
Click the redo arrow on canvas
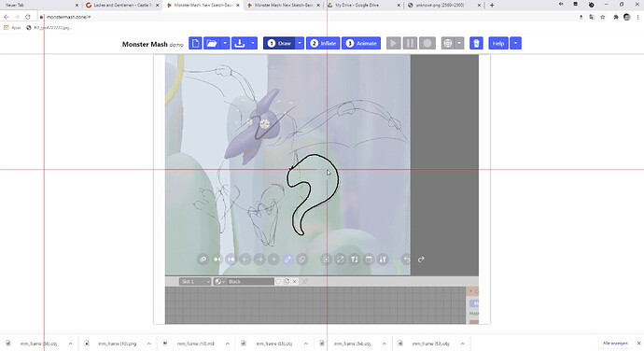pos(421,260)
